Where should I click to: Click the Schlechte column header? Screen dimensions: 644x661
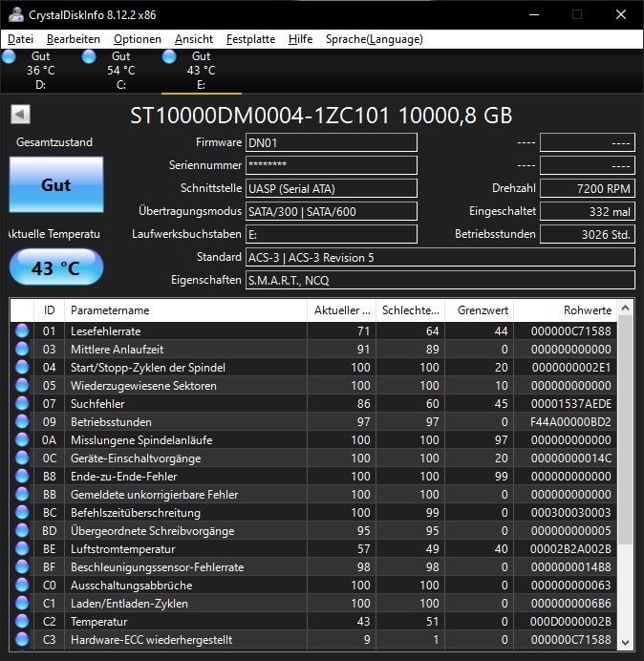coord(410,310)
